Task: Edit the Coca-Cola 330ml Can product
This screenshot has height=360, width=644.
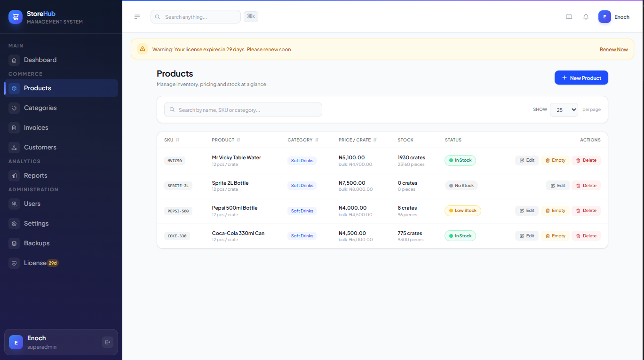Action: (x=527, y=236)
